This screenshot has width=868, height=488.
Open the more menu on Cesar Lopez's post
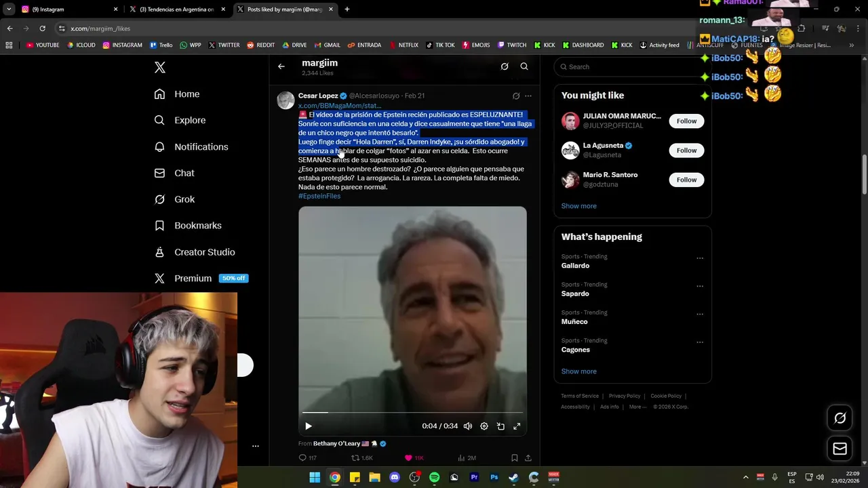pos(528,96)
